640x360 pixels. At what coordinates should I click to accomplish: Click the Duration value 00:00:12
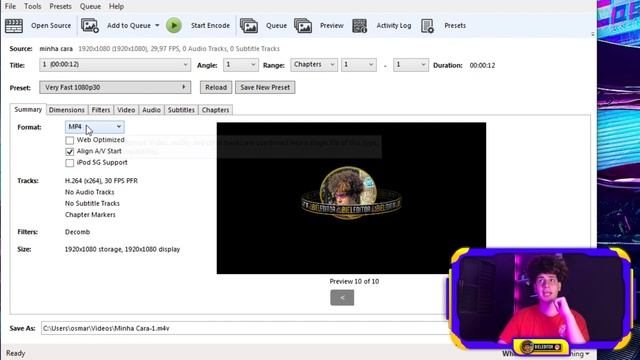click(x=482, y=65)
